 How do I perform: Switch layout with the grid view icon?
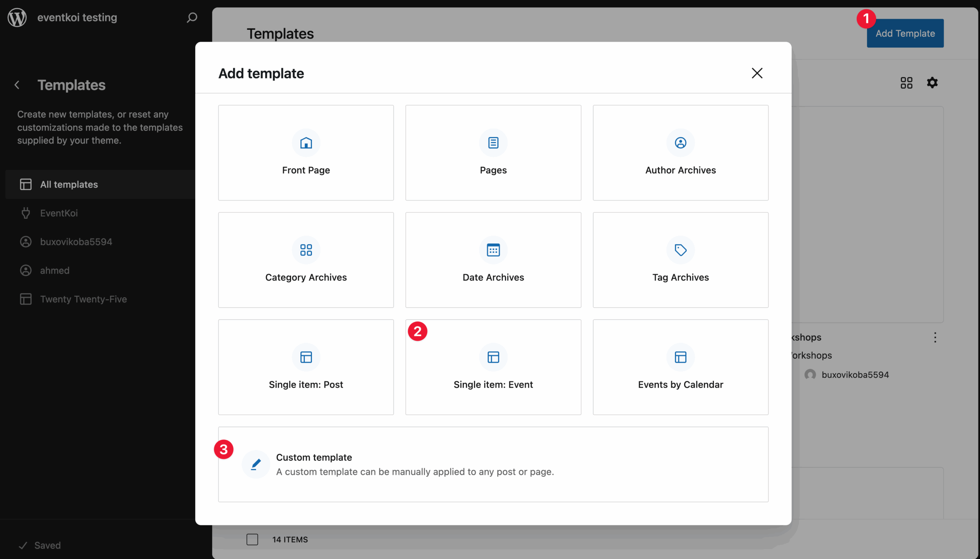[906, 83]
